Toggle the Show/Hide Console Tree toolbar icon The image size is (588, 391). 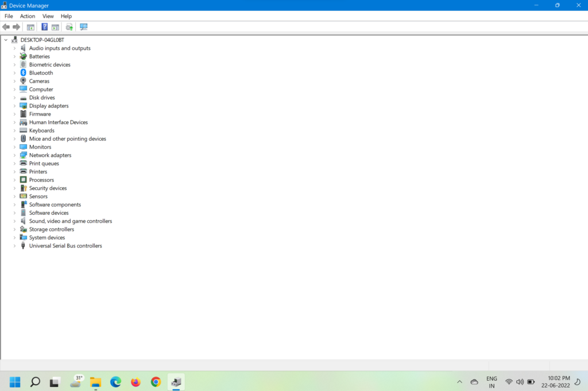coord(30,27)
